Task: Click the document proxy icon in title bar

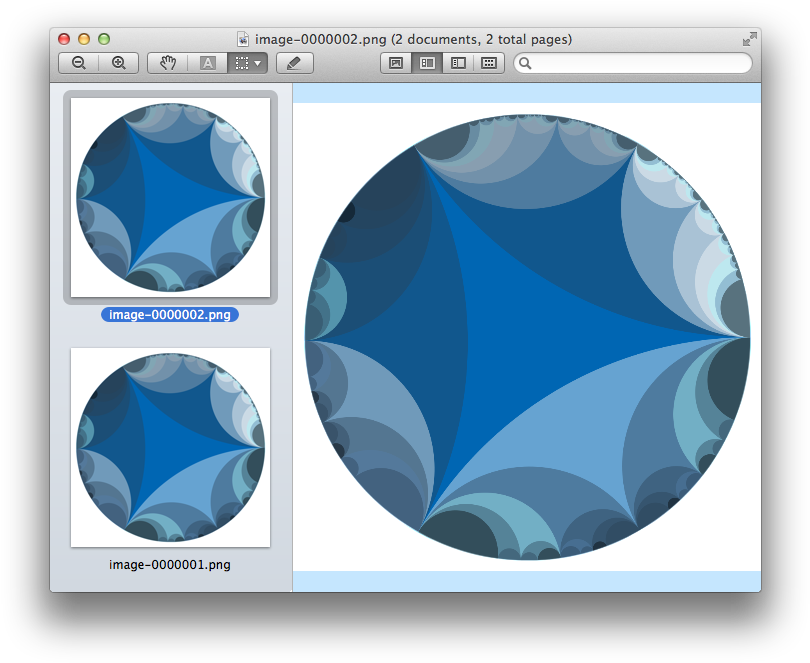Action: click(243, 39)
